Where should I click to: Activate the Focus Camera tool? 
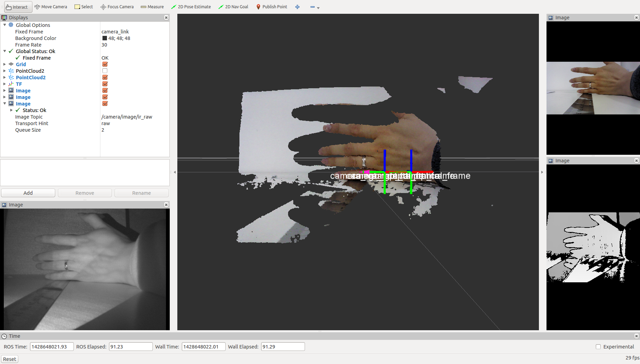117,7
